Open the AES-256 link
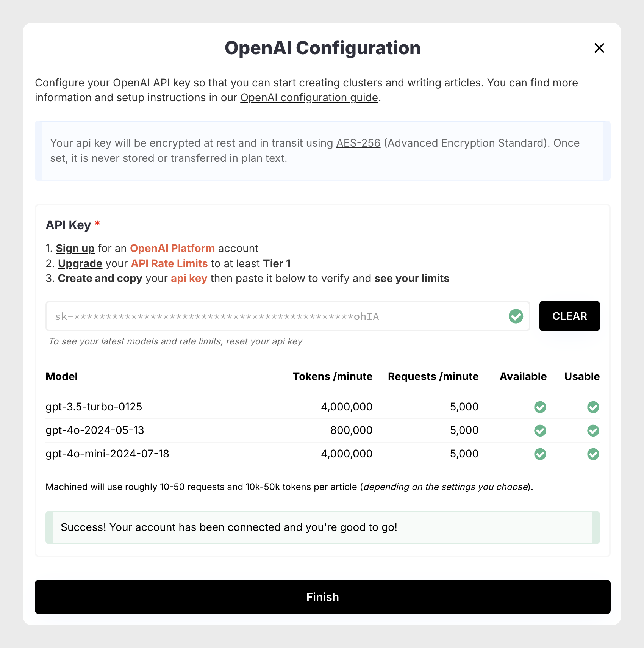This screenshot has height=648, width=644. (x=358, y=143)
